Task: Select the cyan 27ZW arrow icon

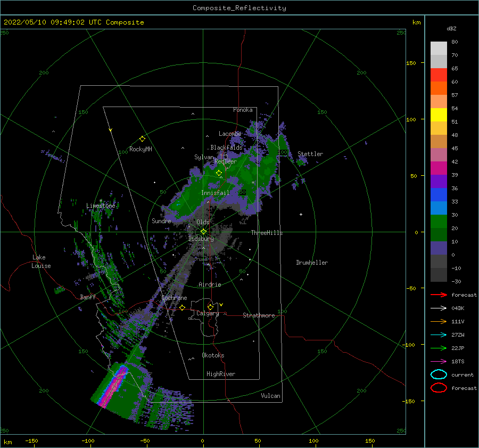Action: coord(439,335)
